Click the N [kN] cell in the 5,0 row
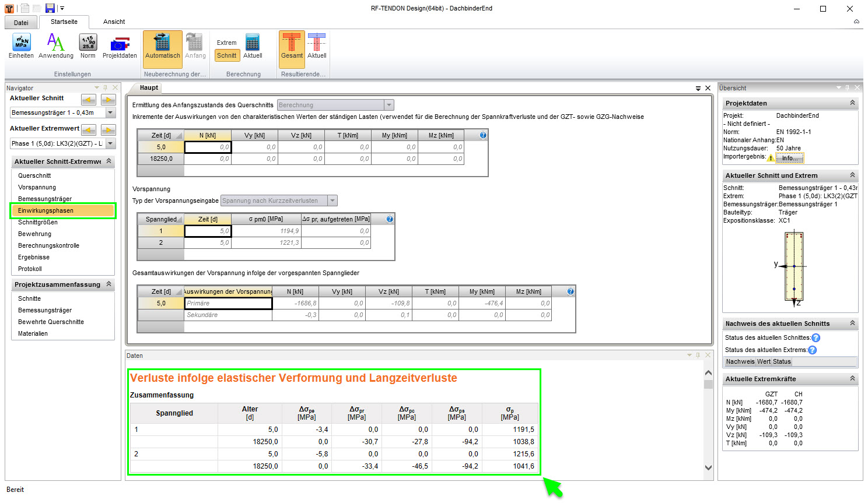 pos(208,147)
